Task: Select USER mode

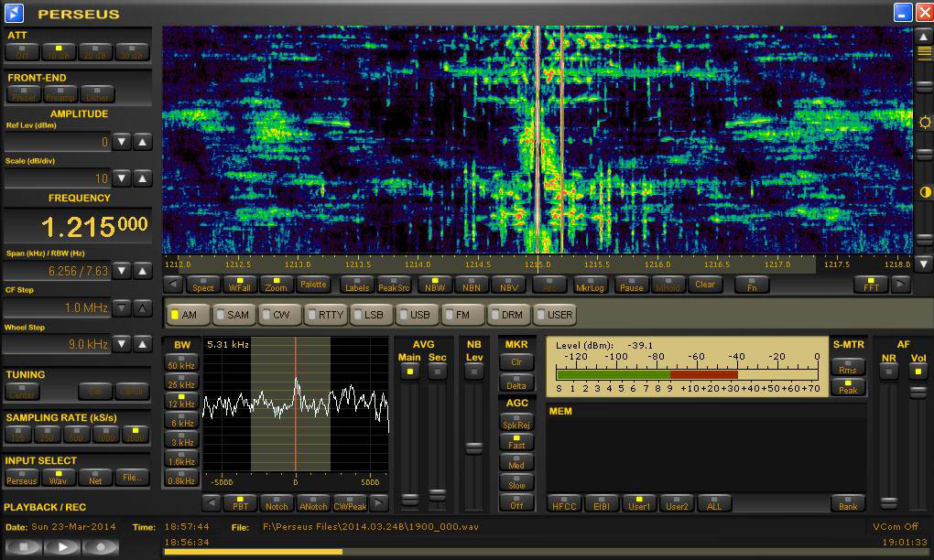Action: coord(555,315)
